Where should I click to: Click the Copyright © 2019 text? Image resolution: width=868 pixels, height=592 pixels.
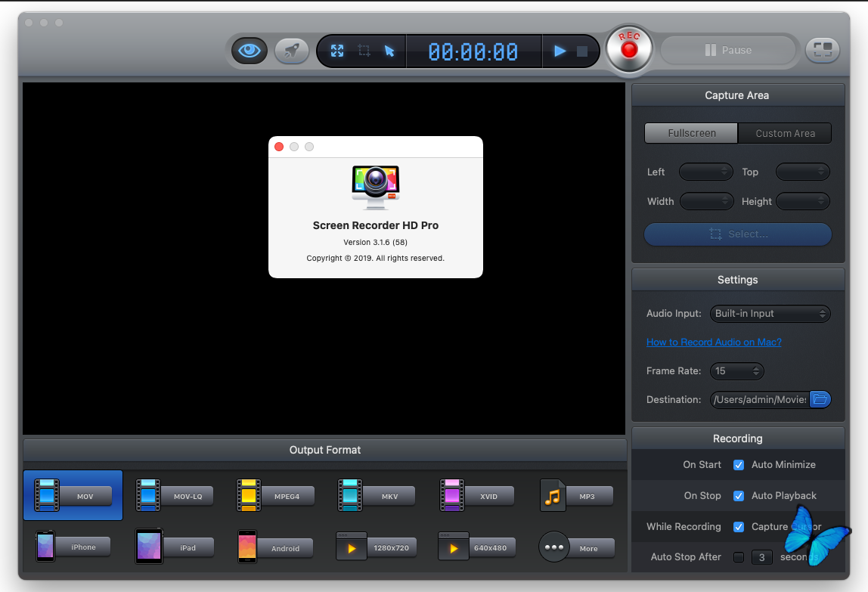click(x=375, y=258)
